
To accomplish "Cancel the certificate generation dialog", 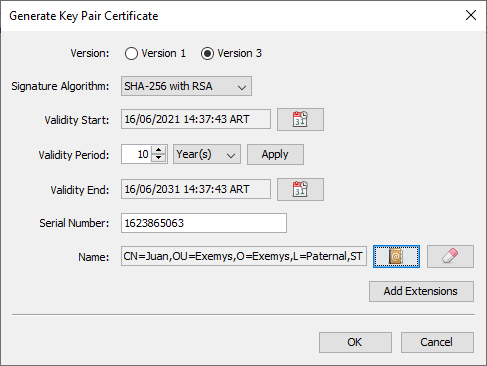I will tap(437, 342).
